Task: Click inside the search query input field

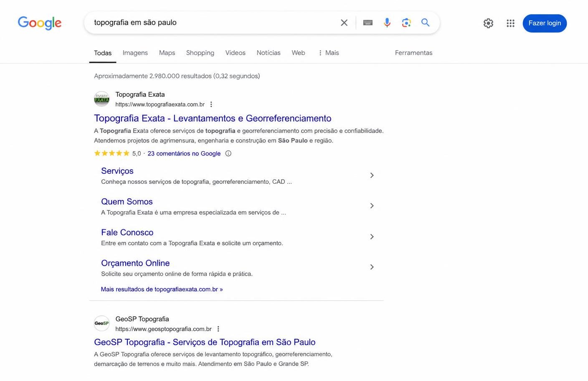Action: click(x=213, y=23)
